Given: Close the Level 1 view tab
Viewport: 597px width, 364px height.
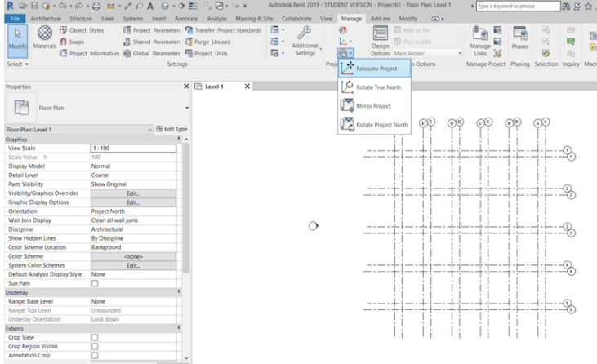Looking at the screenshot, I should tap(247, 87).
